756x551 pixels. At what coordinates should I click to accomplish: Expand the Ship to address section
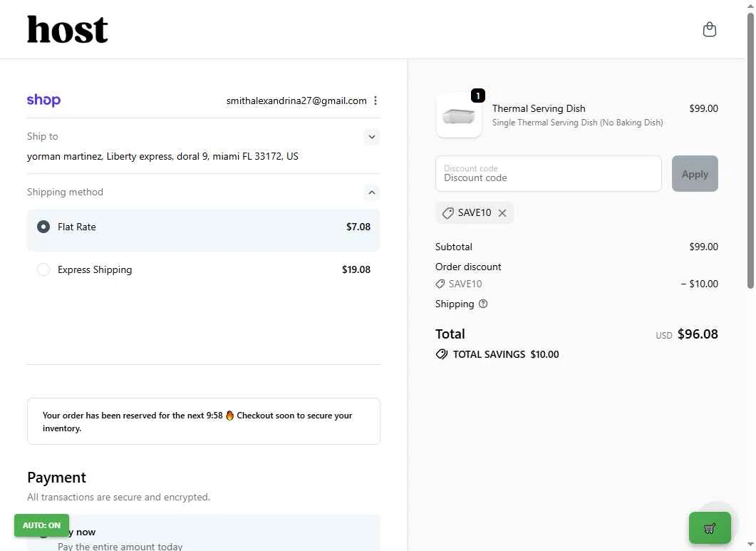point(372,137)
